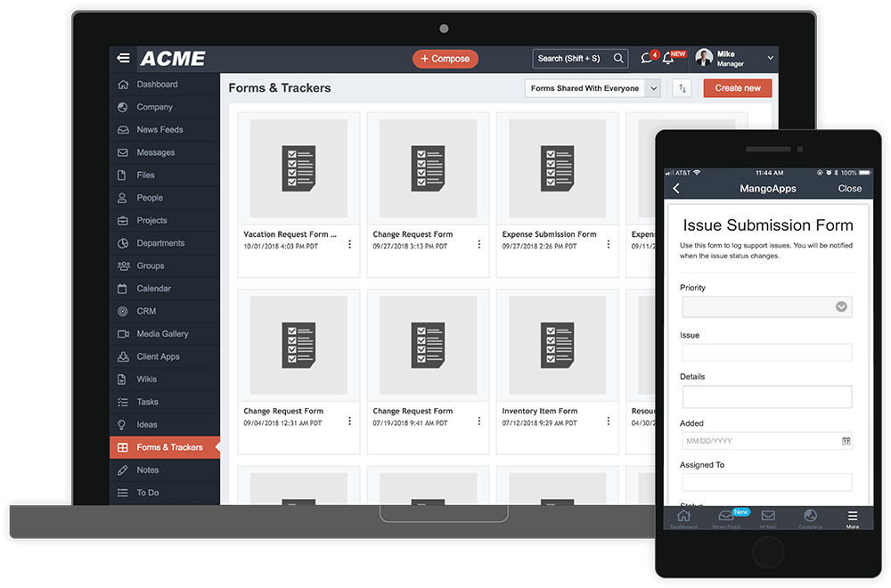Click Mike's profile avatar
891x588 pixels.
tap(704, 58)
